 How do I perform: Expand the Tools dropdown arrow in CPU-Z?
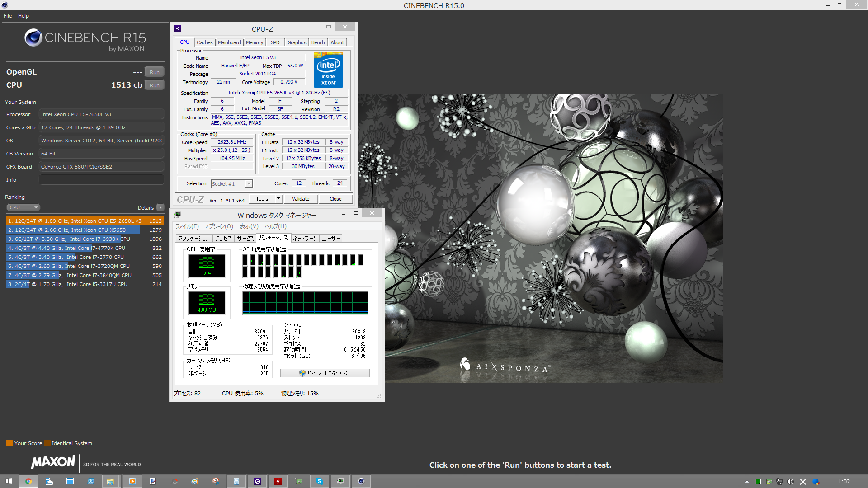pos(279,199)
